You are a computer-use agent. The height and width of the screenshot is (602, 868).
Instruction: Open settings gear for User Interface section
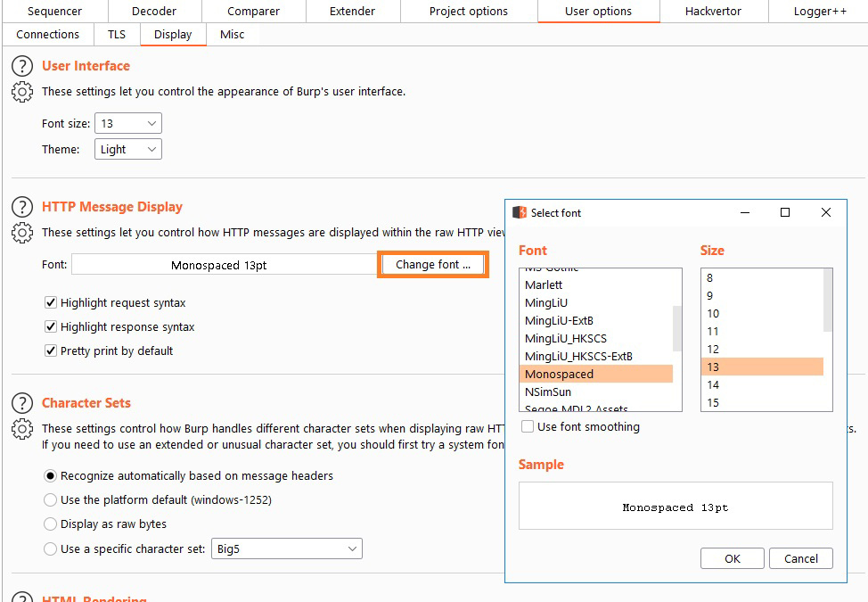[x=22, y=91]
